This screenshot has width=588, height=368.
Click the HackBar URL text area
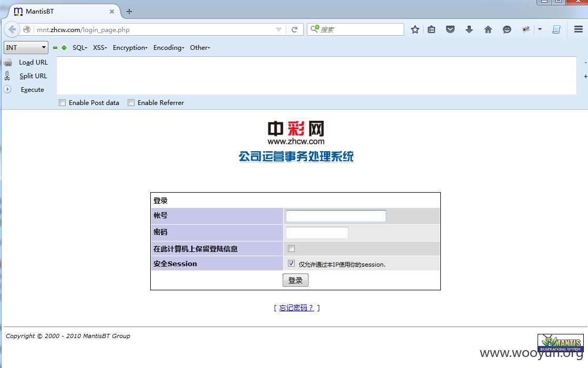[316, 75]
